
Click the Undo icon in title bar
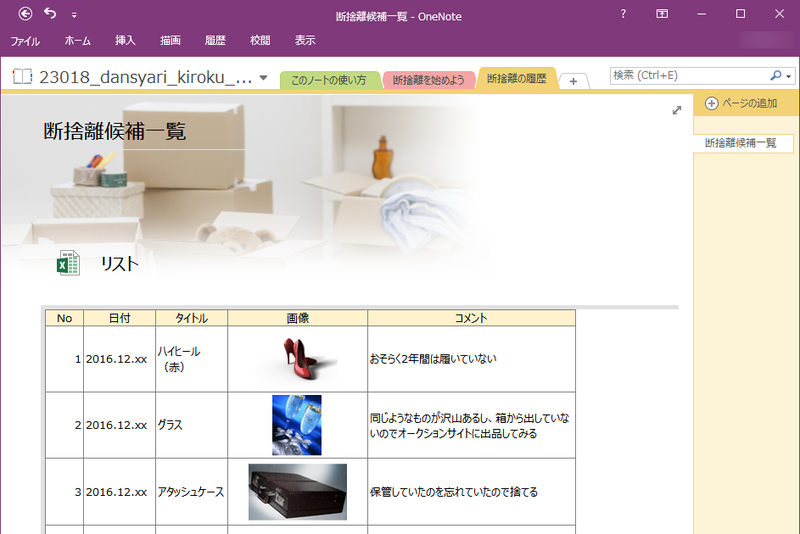(50, 13)
